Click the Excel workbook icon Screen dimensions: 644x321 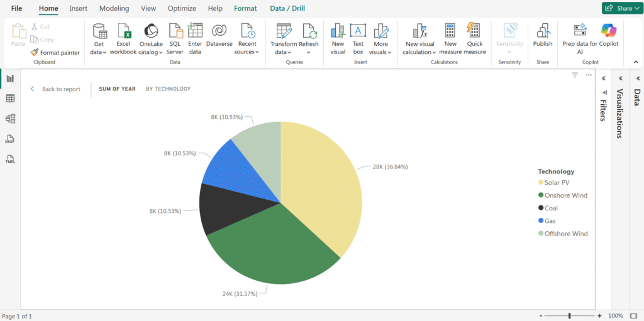point(123,31)
